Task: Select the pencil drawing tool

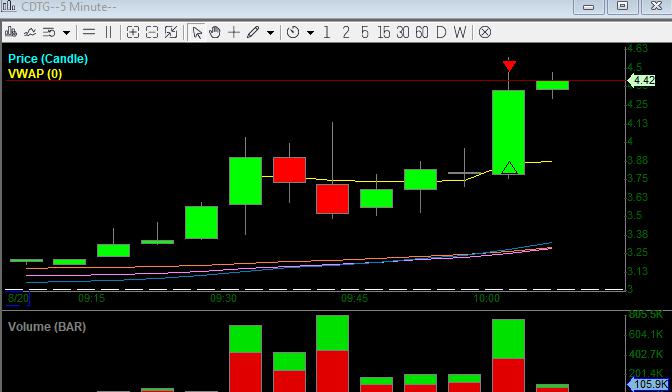Action: coord(253,32)
